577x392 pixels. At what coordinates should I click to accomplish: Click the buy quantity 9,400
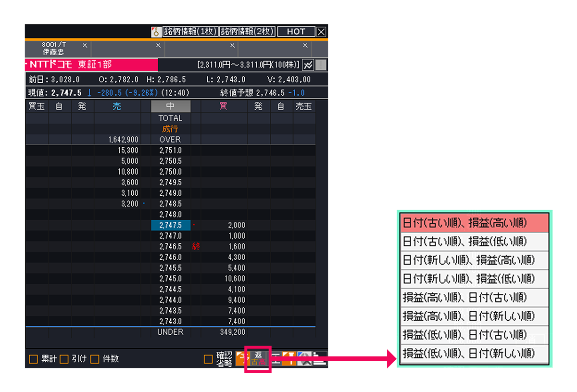(x=237, y=300)
